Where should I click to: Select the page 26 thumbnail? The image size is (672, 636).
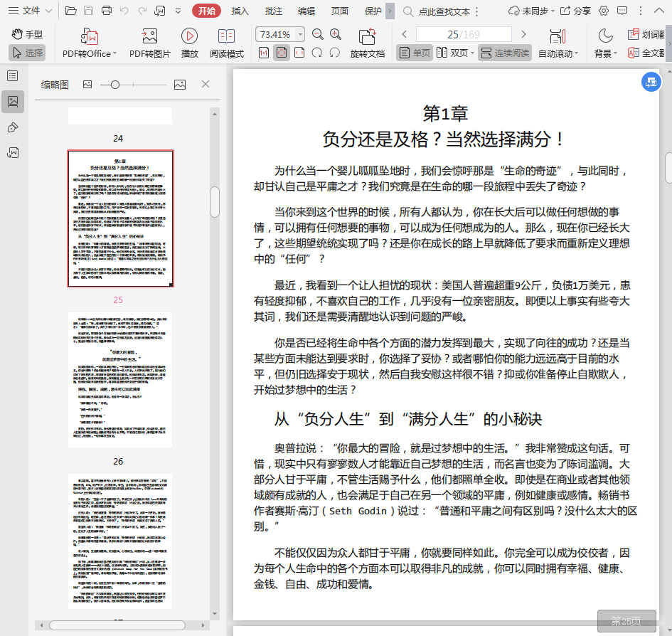coord(120,380)
